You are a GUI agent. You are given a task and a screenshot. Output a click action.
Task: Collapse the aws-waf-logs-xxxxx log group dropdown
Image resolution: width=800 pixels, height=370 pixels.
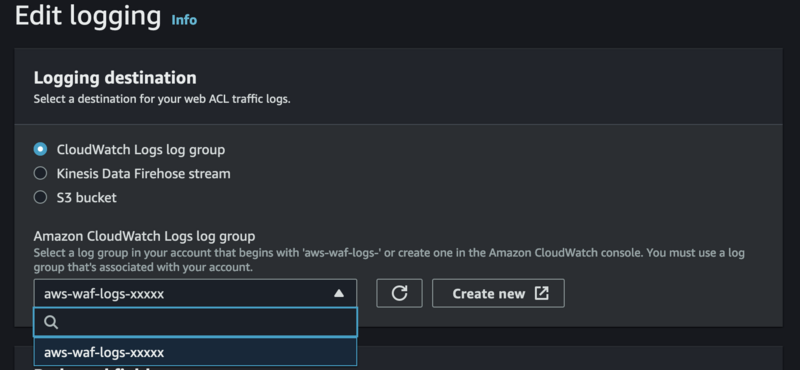[195, 293]
